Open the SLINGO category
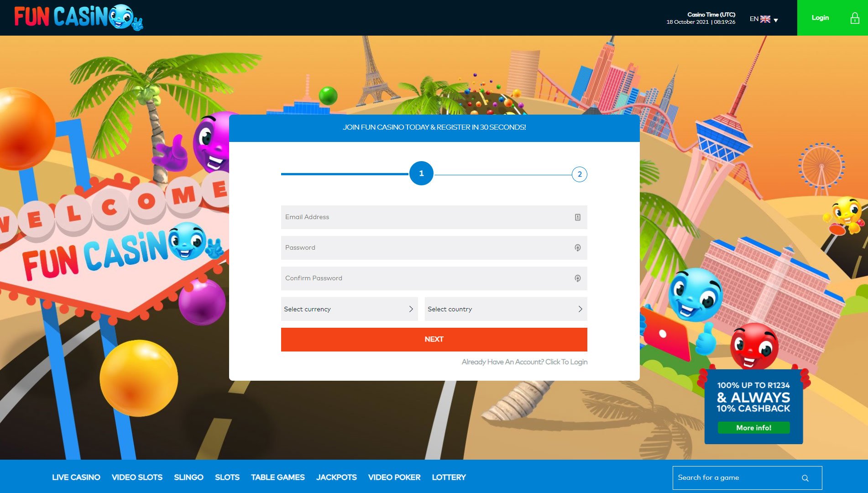Image resolution: width=868 pixels, height=493 pixels. 188,477
